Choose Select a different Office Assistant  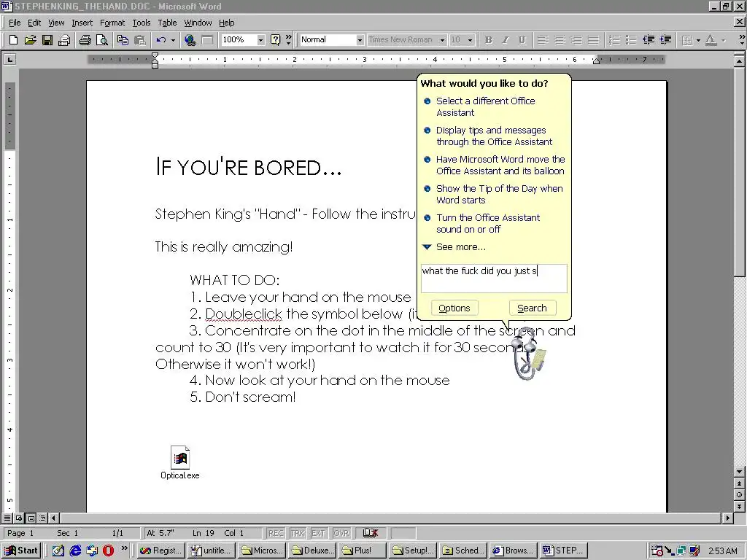click(x=485, y=106)
